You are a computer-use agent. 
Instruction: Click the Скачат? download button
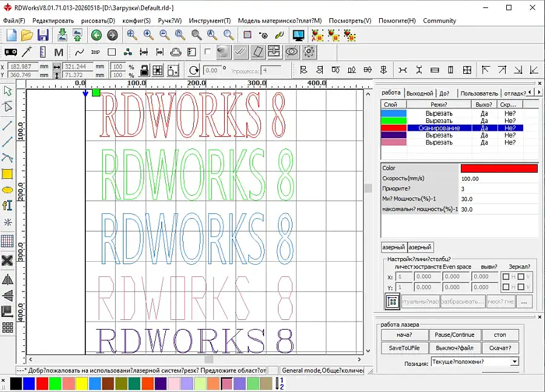(500, 348)
